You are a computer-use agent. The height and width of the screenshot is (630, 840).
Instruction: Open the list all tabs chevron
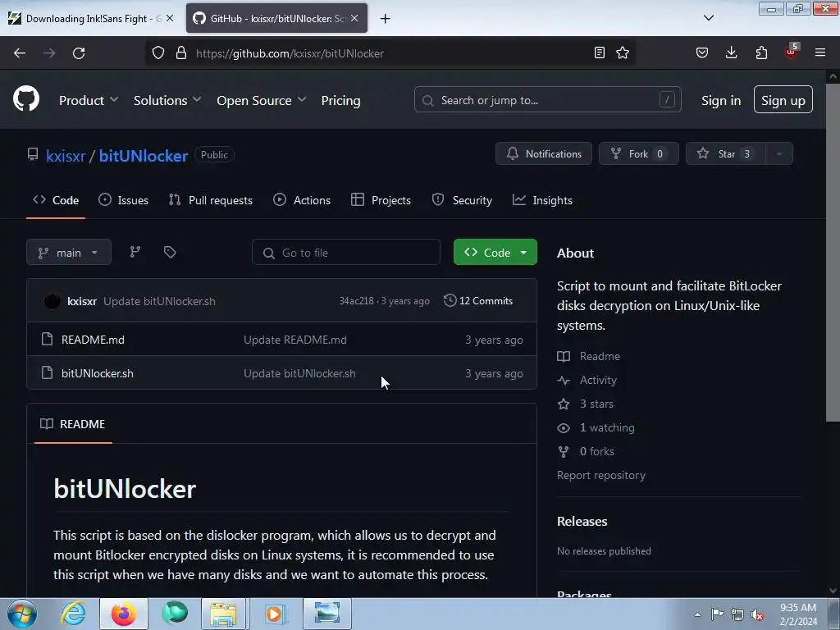point(708,18)
